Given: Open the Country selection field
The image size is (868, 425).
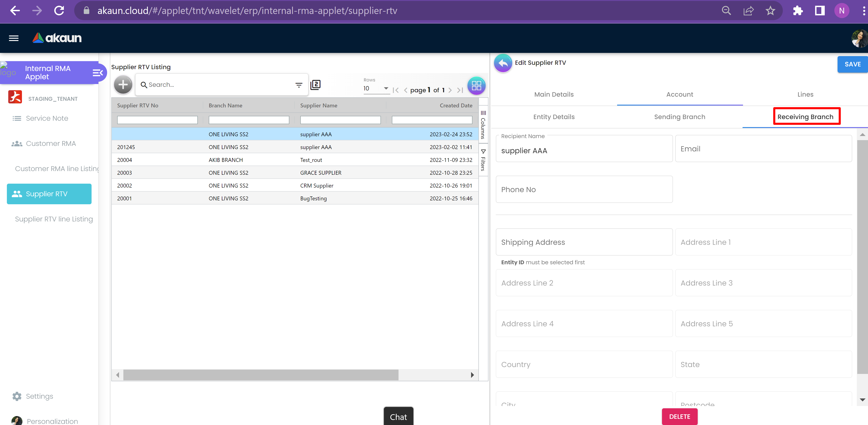Looking at the screenshot, I should pyautogui.click(x=584, y=364).
